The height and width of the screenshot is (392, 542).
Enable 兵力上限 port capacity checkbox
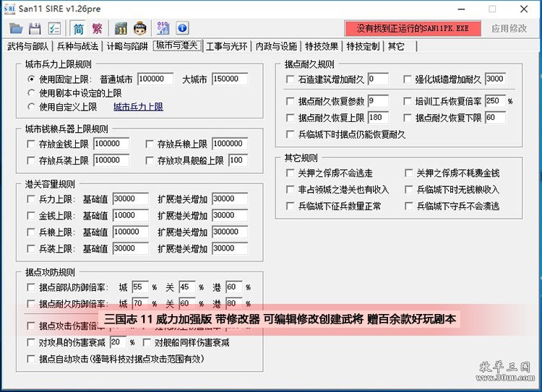[31, 199]
